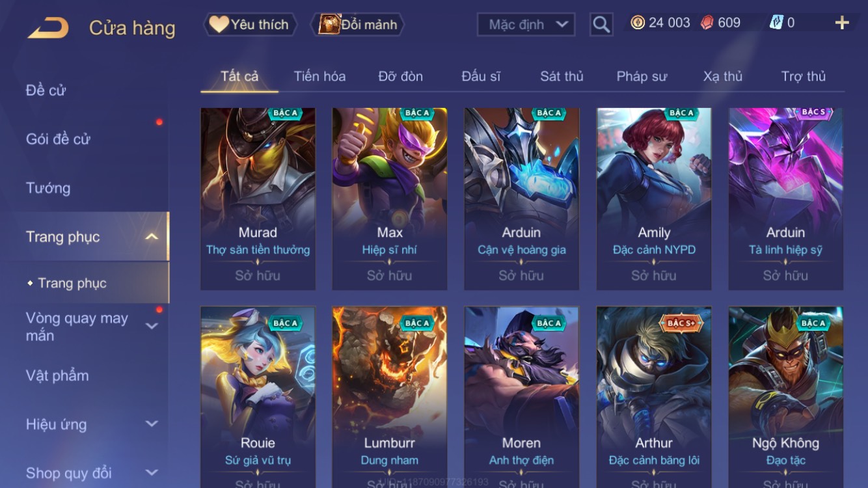The width and height of the screenshot is (868, 488).
Task: Go to Tướng in the sidebar
Action: point(48,188)
